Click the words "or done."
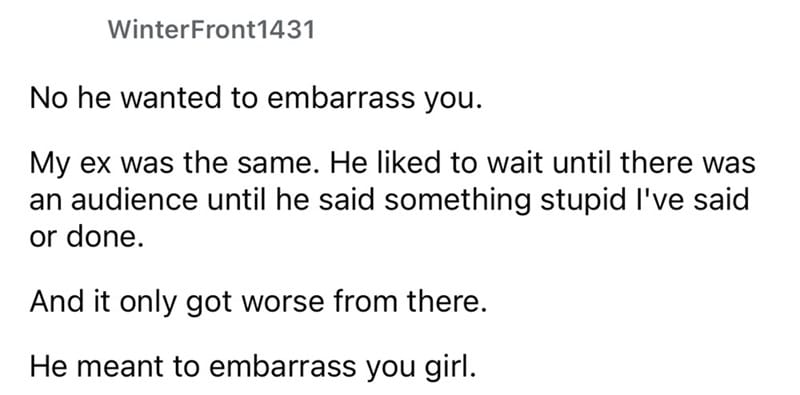The image size is (800, 395). tap(87, 239)
